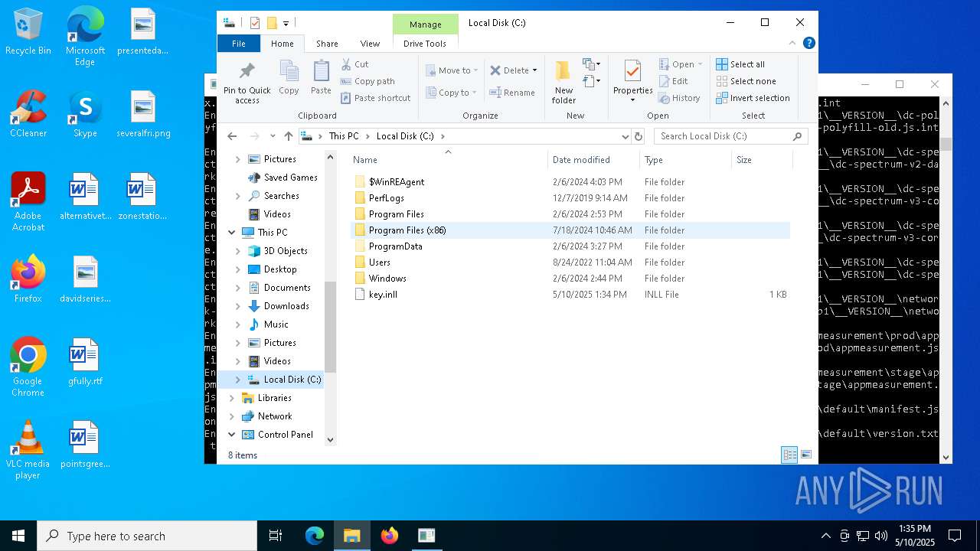Open Properties from the ribbon
This screenshot has width=980, height=551.
pyautogui.click(x=632, y=82)
